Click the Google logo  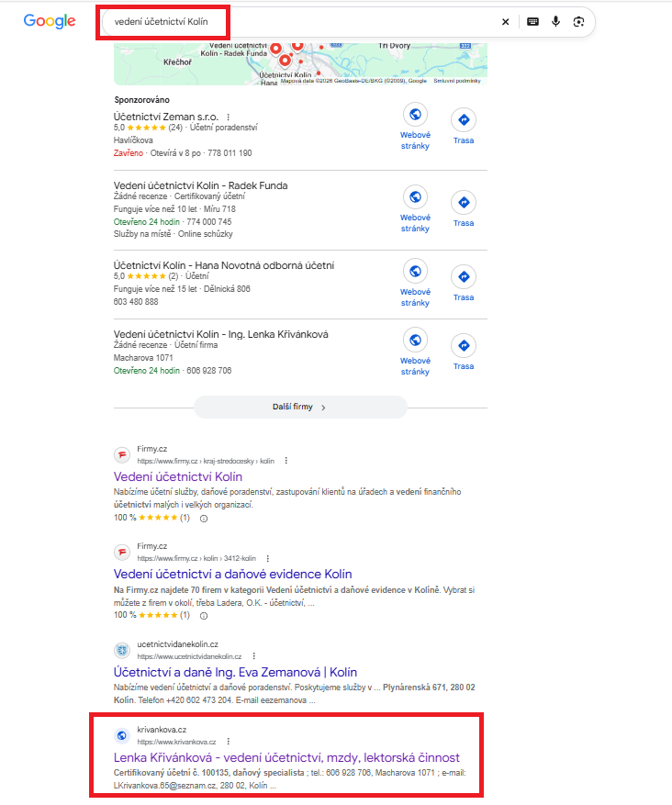click(x=50, y=21)
